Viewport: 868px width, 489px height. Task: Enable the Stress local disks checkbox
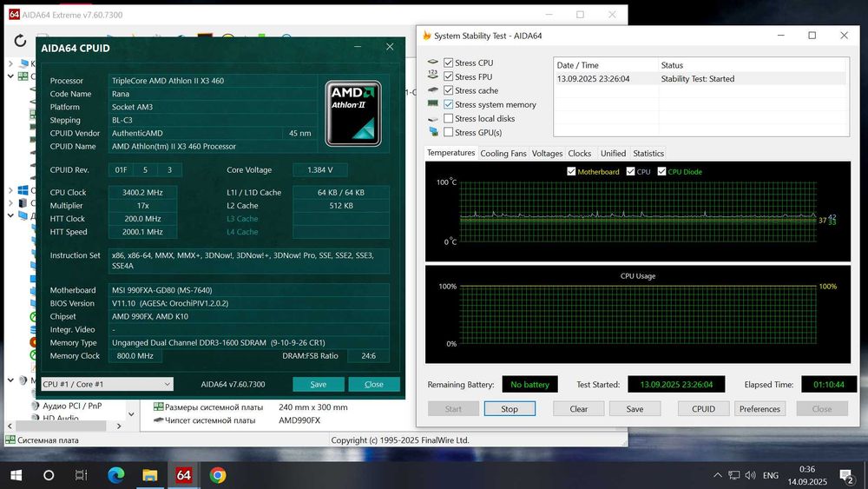tap(449, 118)
